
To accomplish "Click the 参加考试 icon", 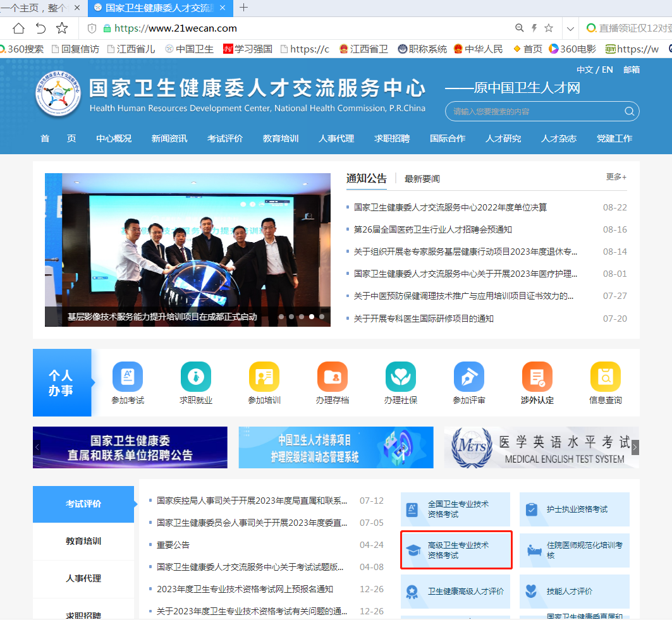I will tap(128, 377).
